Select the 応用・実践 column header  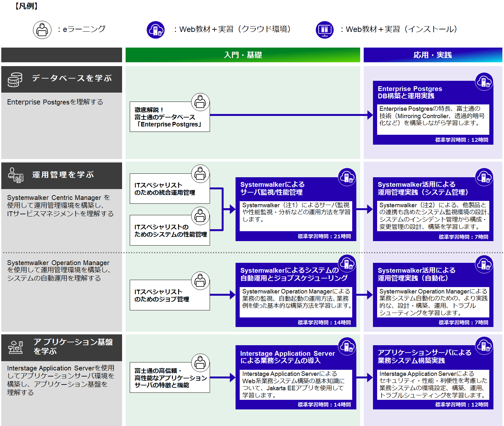433,55
